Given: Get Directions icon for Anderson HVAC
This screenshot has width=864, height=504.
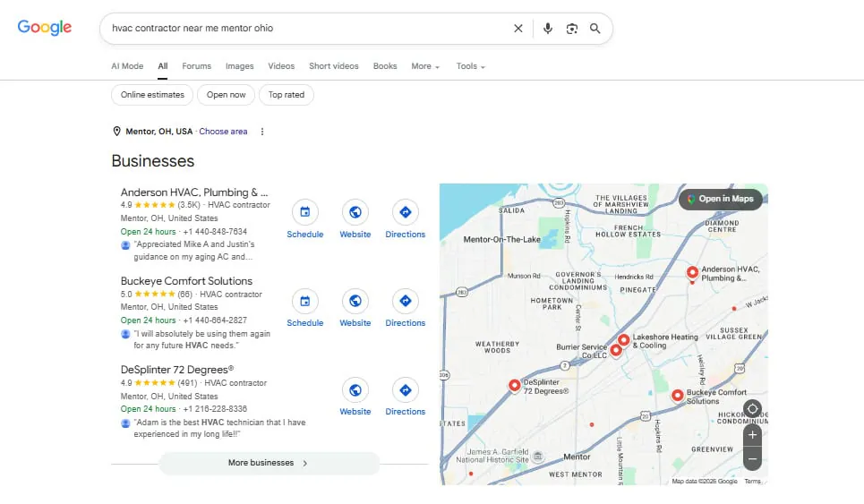Looking at the screenshot, I should 405,212.
